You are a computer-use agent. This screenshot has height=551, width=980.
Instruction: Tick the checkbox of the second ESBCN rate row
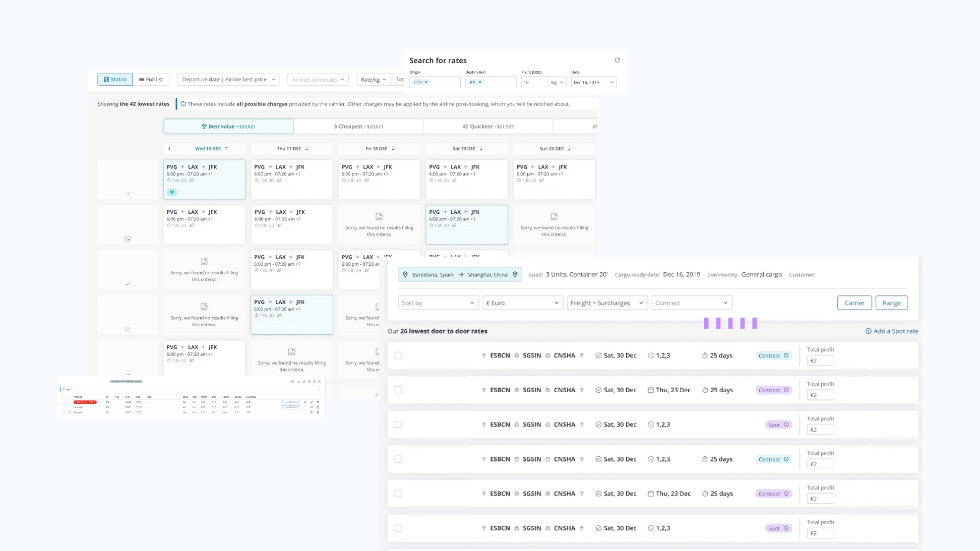pos(398,390)
